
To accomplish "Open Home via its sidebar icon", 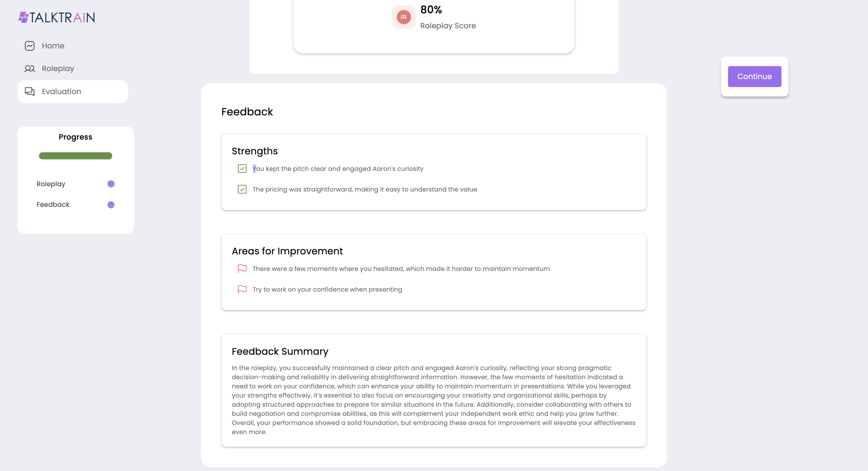I will pos(30,46).
